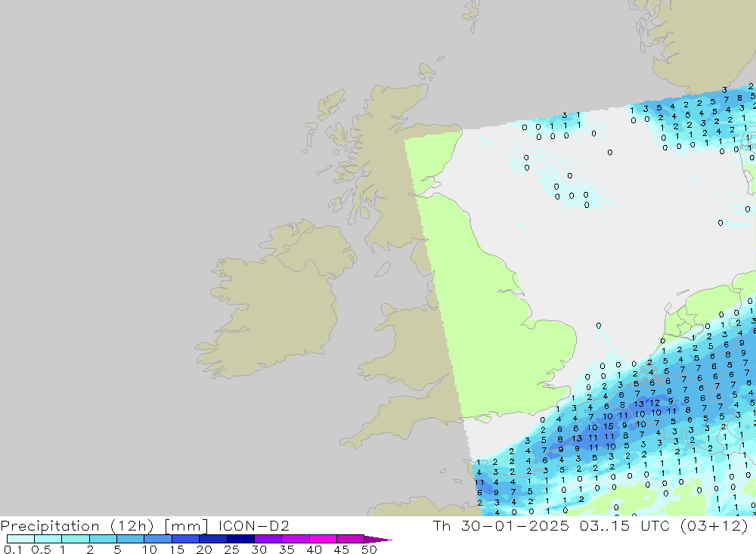Click the 10–15 mm legend color swatch
756x554 pixels.
(158, 539)
